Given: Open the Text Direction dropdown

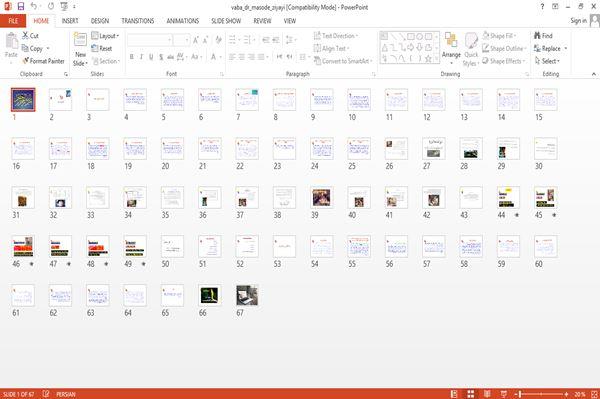Looking at the screenshot, I should click(336, 36).
